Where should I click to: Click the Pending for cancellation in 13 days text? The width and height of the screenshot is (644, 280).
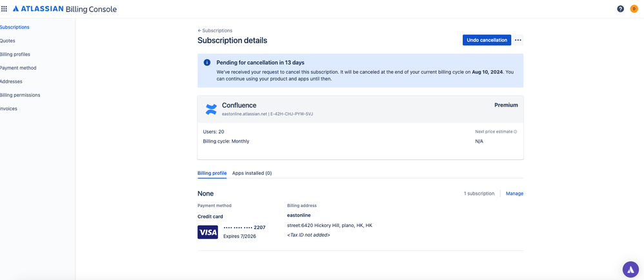(x=261, y=63)
